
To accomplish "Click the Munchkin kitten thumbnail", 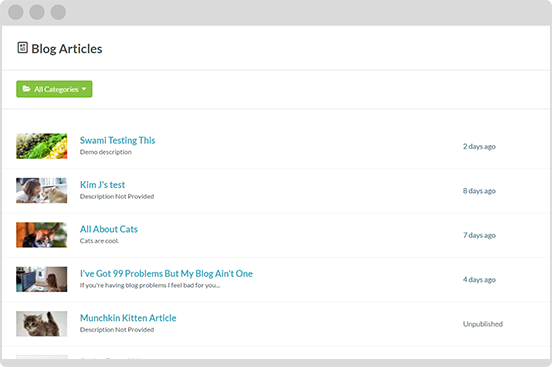I will 42,324.
